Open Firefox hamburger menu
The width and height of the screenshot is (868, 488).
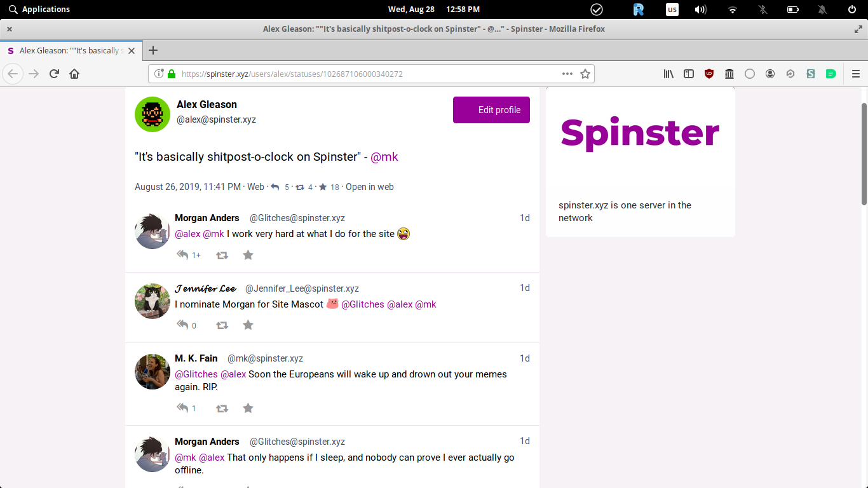(855, 74)
